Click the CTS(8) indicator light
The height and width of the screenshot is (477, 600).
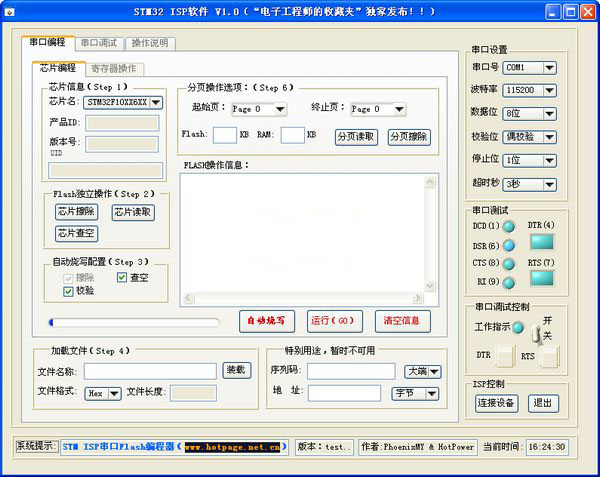click(x=510, y=264)
